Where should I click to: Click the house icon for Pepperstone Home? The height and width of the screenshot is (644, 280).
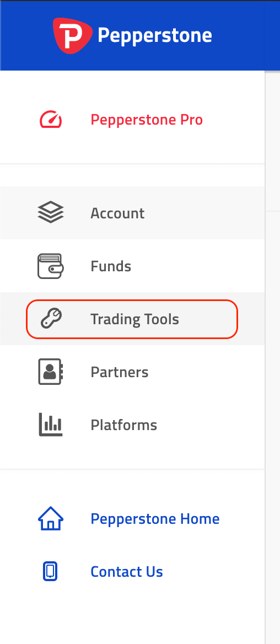[x=51, y=518]
